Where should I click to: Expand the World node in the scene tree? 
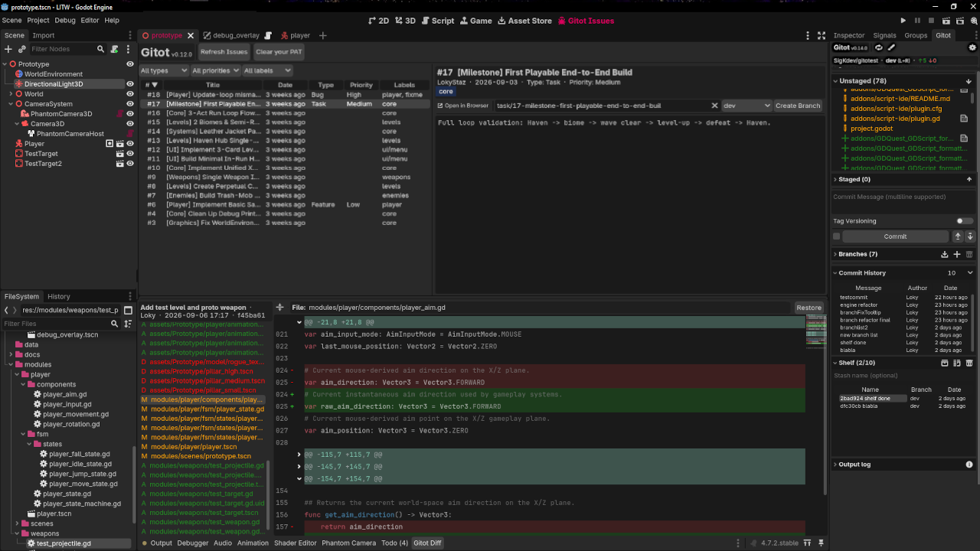(11, 94)
